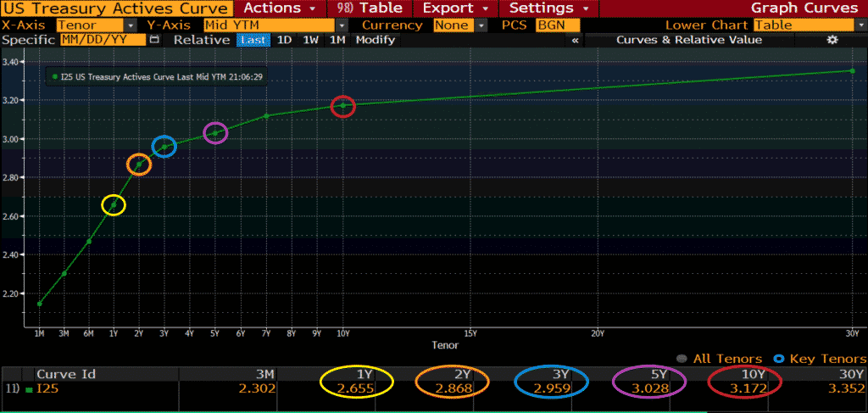
Task: Click the 1M data point on the curve
Action: 39,304
